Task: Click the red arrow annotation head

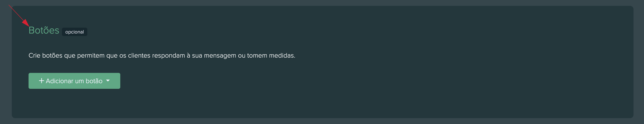Action: click(x=26, y=23)
